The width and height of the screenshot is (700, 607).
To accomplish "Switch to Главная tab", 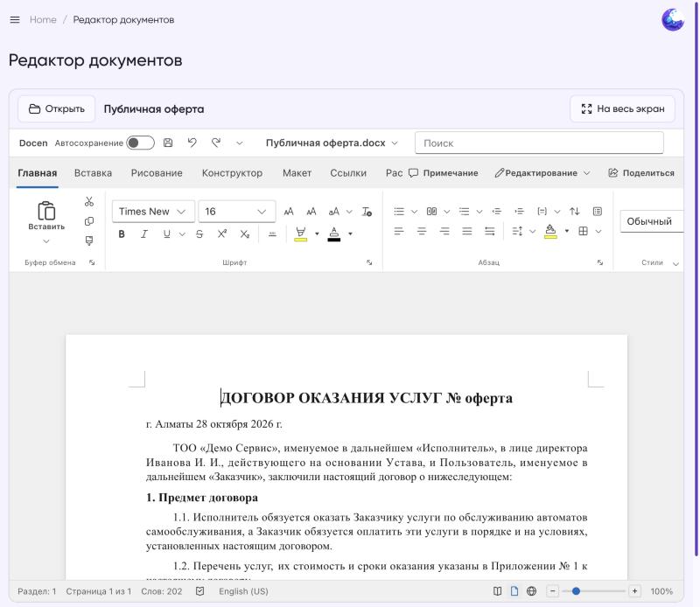I will pos(38,173).
